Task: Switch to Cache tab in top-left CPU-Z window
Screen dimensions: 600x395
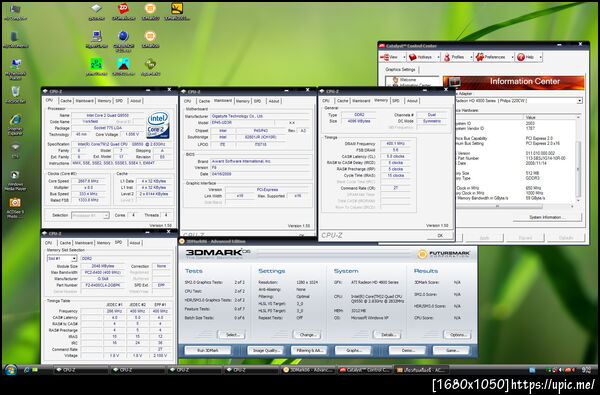Action: pyautogui.click(x=66, y=101)
